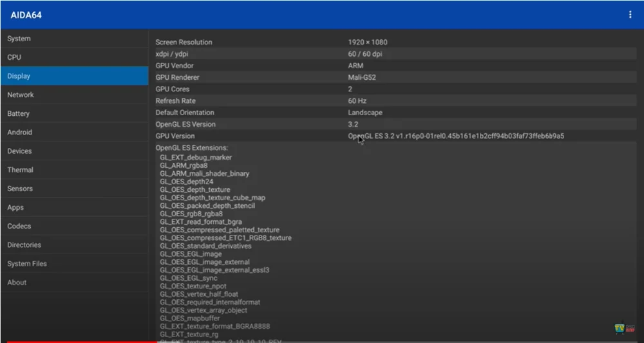Go to the Battery section
Viewport: 644px width, 343px height.
coord(74,114)
